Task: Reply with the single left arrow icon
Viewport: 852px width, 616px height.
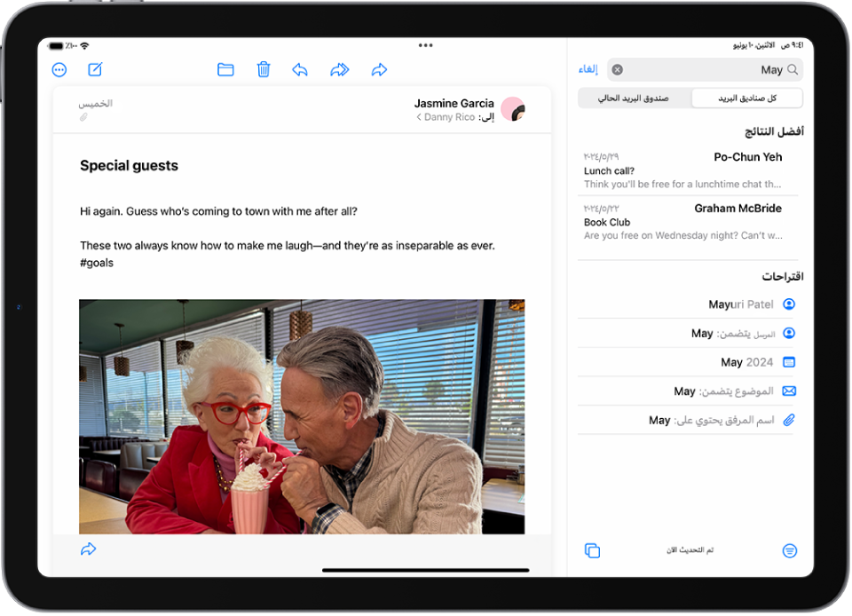Action: coord(300,69)
